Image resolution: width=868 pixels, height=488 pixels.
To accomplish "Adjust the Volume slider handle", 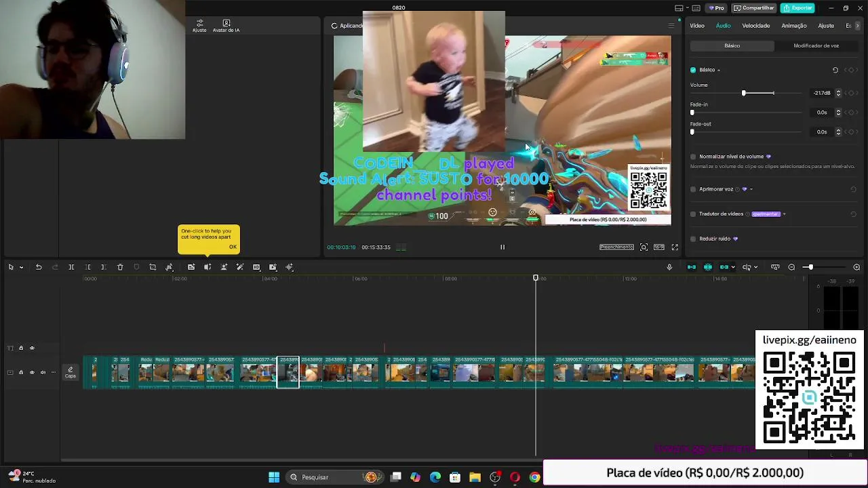I will click(x=743, y=93).
